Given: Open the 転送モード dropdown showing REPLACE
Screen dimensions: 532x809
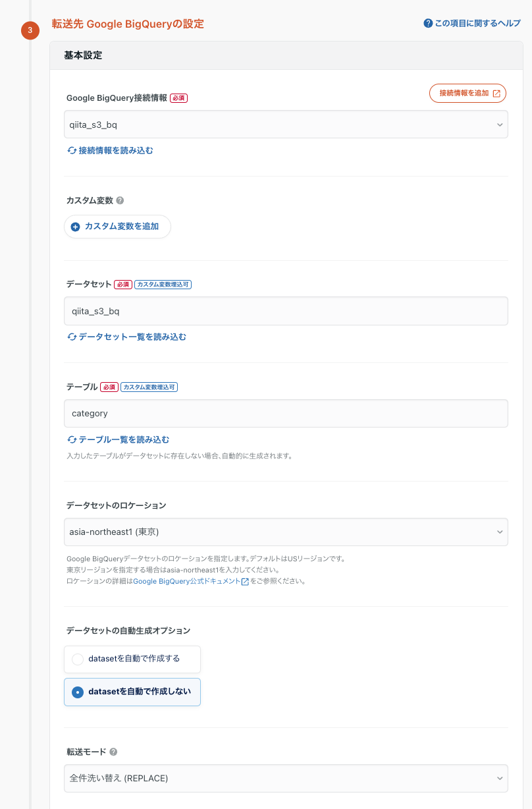Looking at the screenshot, I should (286, 778).
